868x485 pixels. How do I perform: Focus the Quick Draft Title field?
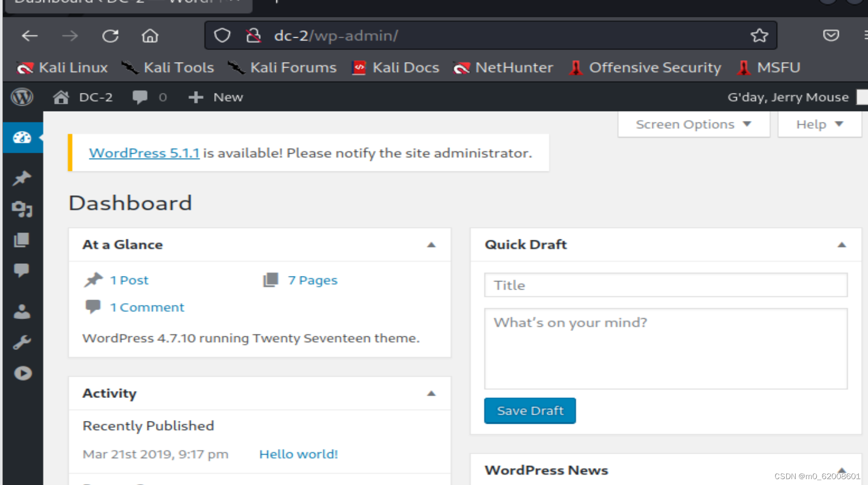coord(666,285)
